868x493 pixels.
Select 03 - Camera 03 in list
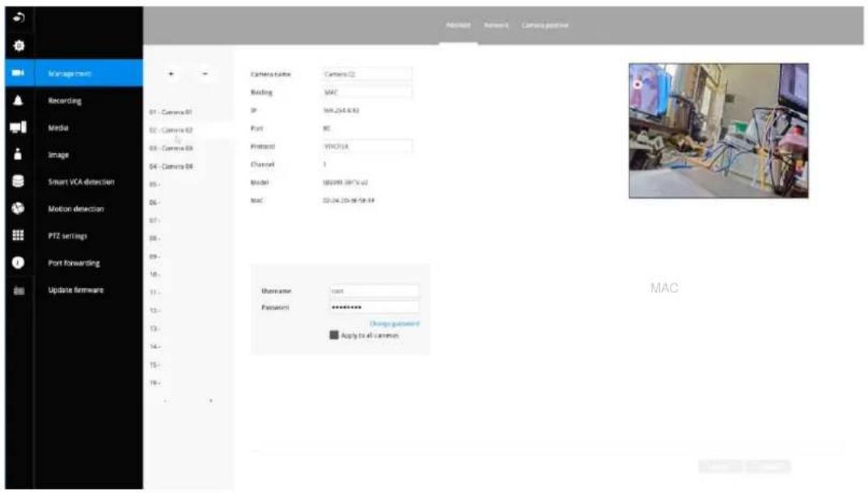coord(171,148)
